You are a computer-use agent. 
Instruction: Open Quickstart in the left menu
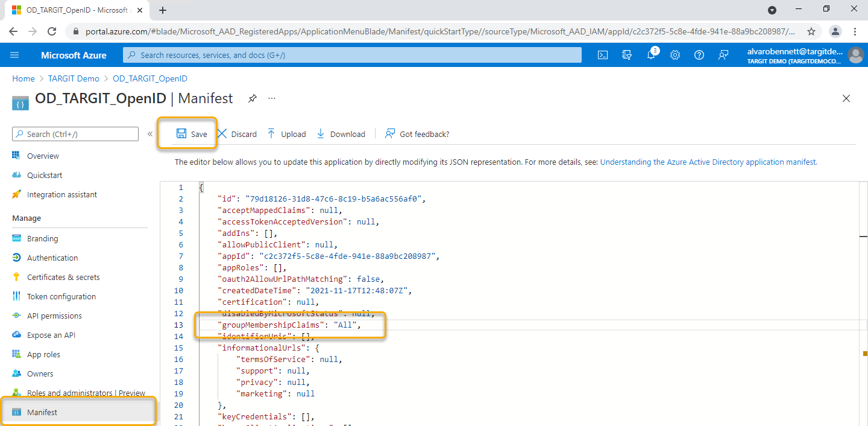pos(45,175)
